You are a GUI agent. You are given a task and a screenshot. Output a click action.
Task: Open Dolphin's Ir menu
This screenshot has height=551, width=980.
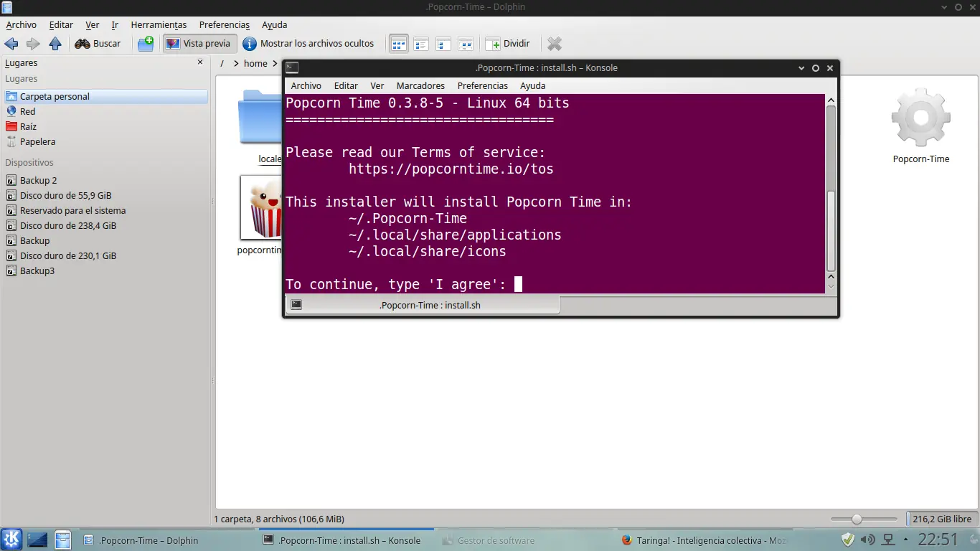tap(115, 24)
